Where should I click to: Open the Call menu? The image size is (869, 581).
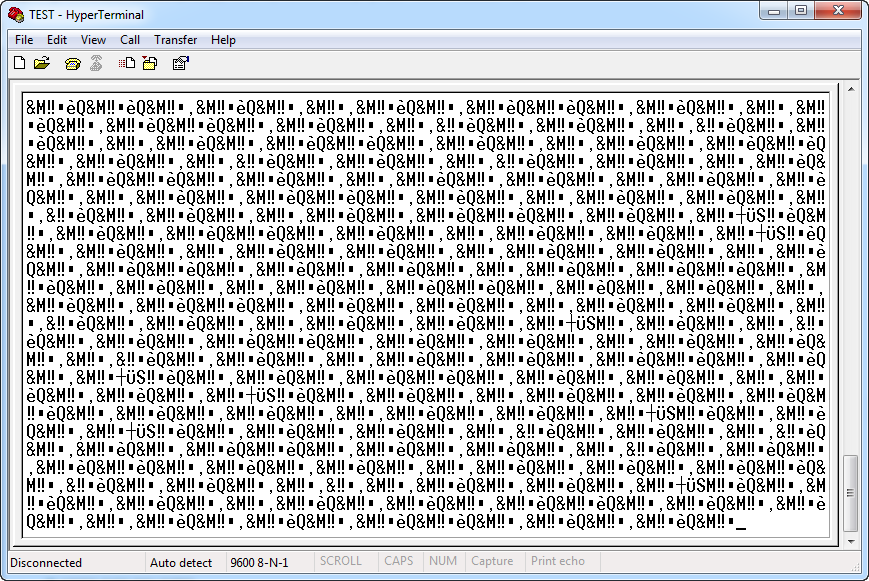[x=130, y=40]
